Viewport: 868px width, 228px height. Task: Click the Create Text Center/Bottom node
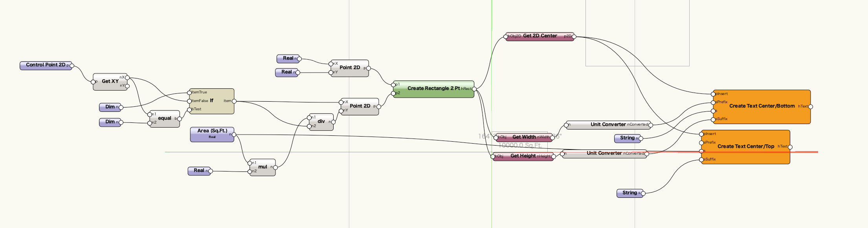(x=762, y=106)
